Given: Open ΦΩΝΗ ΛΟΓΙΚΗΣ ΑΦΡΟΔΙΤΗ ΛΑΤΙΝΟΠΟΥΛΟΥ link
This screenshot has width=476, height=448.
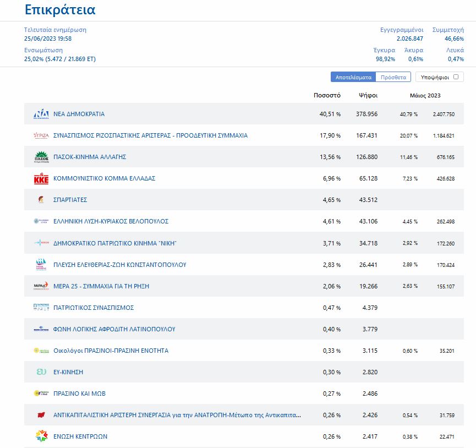Looking at the screenshot, I should point(114,329).
